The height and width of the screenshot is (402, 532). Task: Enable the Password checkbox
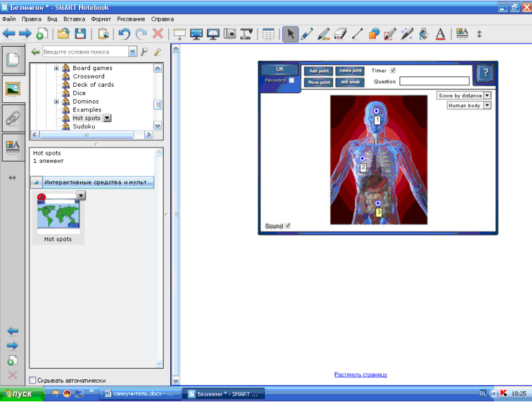[x=292, y=80]
